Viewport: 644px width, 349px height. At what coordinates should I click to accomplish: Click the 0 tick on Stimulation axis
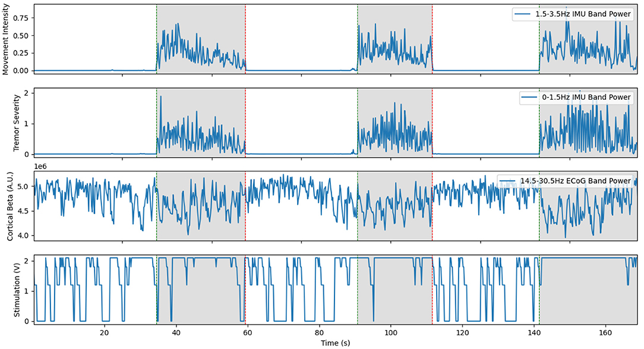click(27, 322)
